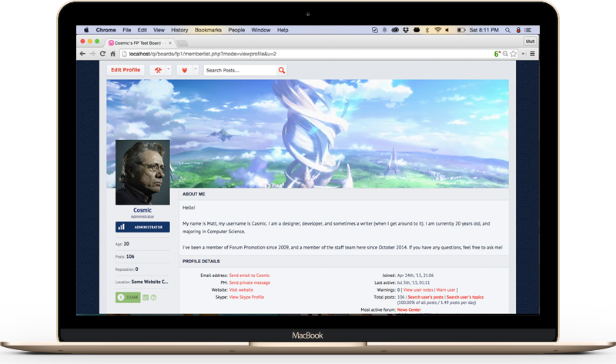Click View user notes link
Image resolution: width=616 pixels, height=364 pixels.
click(x=418, y=290)
